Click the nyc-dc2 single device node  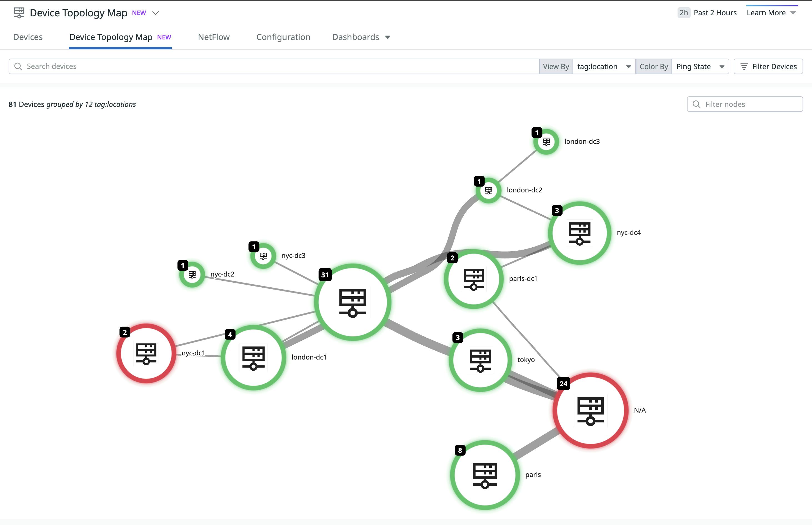[x=191, y=274]
